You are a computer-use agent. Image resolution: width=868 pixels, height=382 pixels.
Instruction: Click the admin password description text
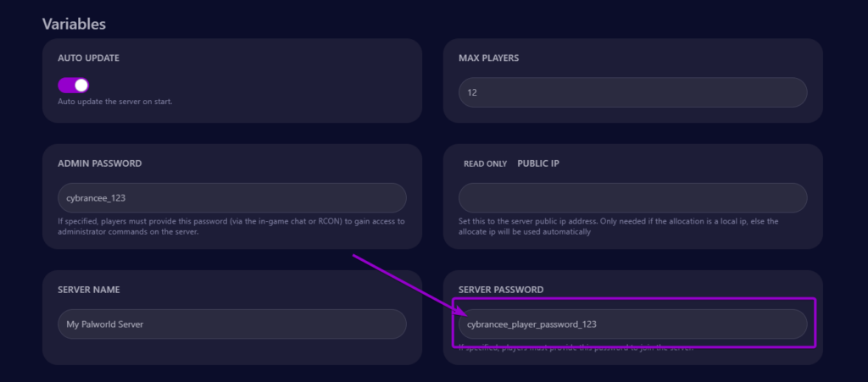coord(231,227)
